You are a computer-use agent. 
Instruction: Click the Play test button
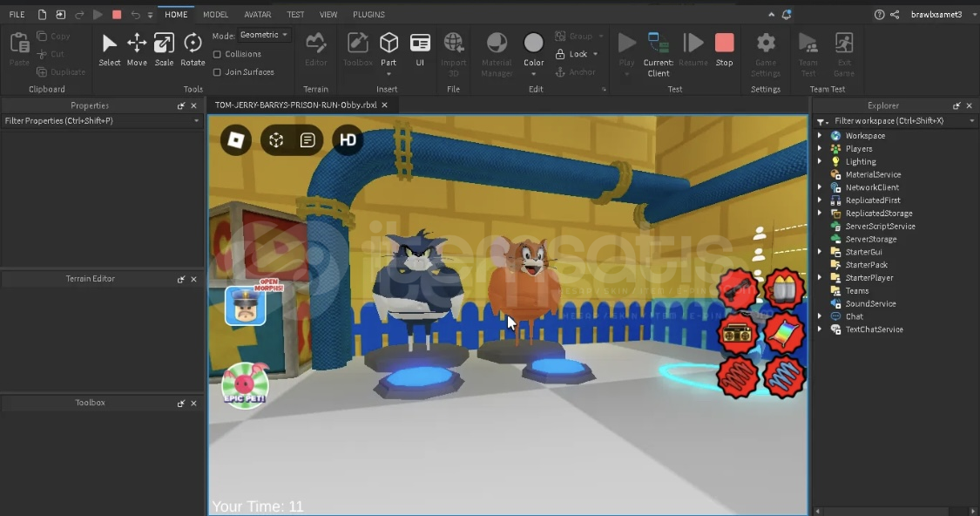tap(626, 50)
